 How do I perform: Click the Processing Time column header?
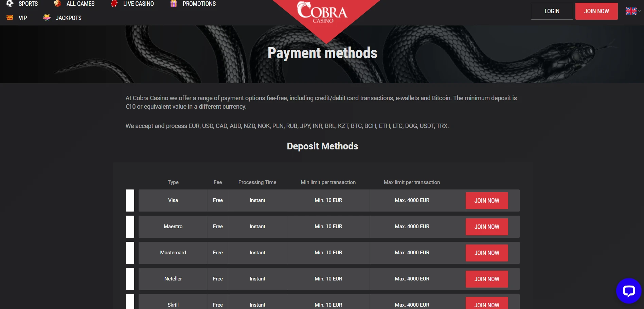257,182
